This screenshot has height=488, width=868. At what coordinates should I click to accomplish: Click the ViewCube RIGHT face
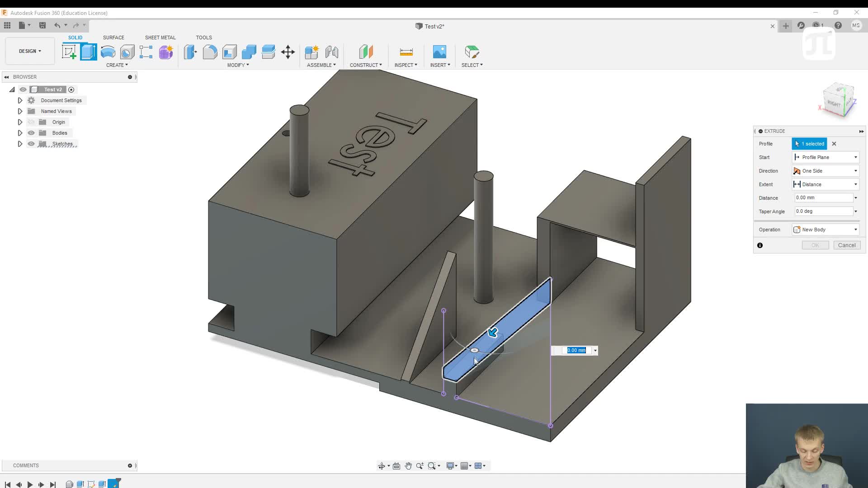834,103
